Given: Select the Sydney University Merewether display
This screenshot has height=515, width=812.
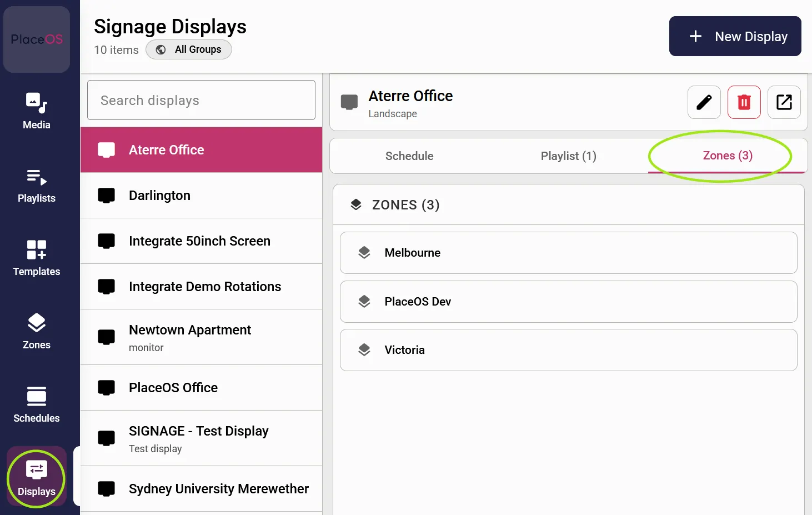Looking at the screenshot, I should click(201, 489).
